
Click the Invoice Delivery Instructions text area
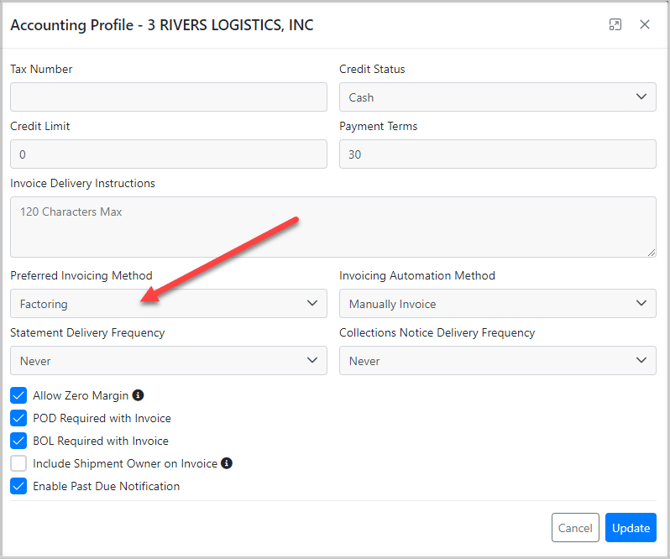(333, 227)
